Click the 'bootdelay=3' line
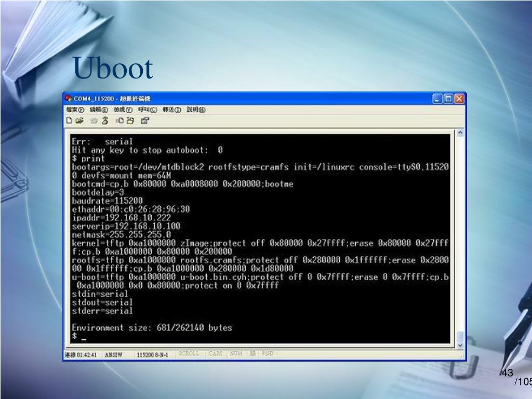 98,192
